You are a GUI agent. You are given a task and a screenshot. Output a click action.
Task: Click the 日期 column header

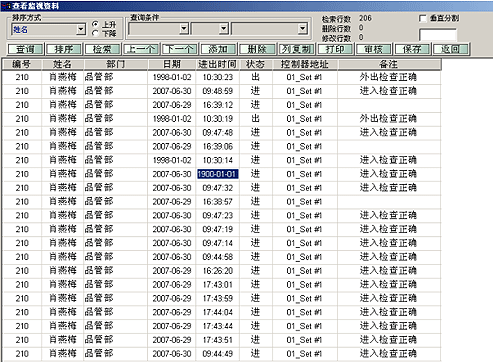click(172, 64)
